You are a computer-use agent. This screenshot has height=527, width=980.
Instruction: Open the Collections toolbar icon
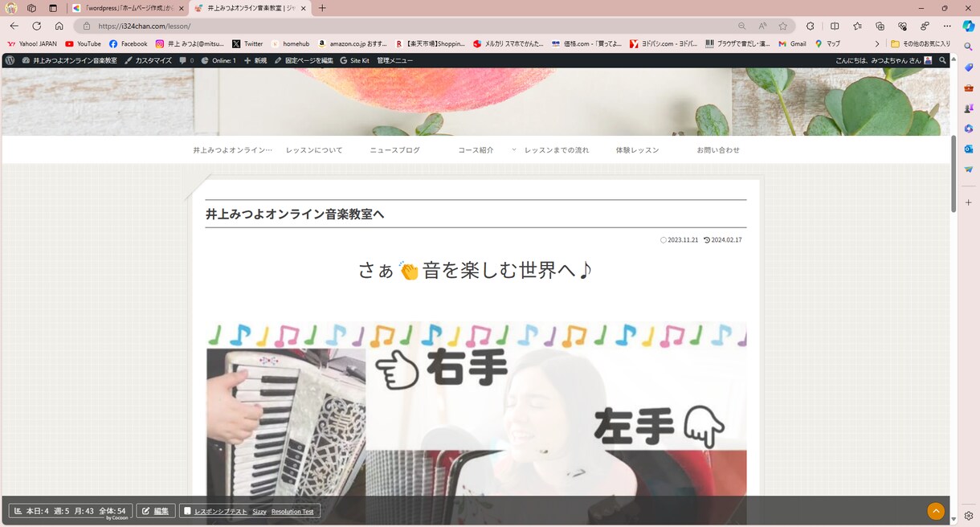click(x=880, y=26)
